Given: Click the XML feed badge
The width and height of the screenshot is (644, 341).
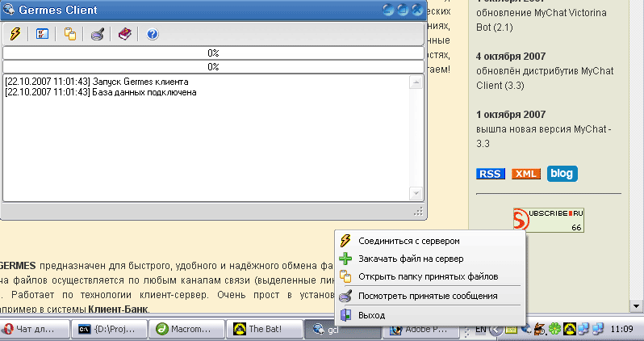Looking at the screenshot, I should click(525, 174).
